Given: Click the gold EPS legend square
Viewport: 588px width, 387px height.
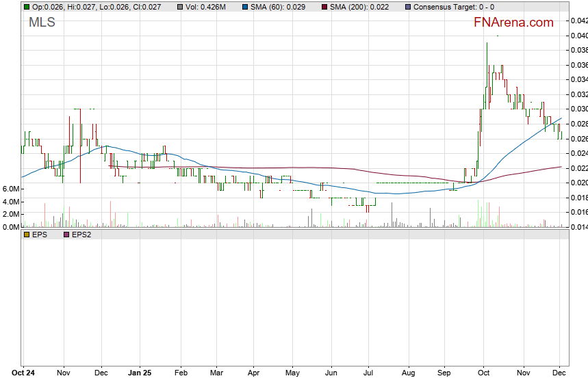Looking at the screenshot, I should (27, 235).
